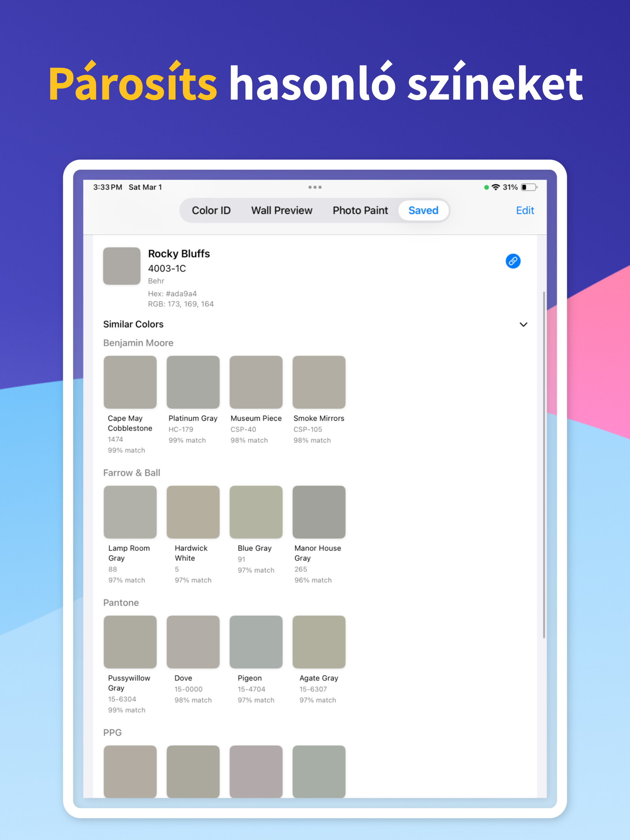Tap the '3:33 PM' clock in status bar
This screenshot has height=840, width=630.
[x=108, y=187]
